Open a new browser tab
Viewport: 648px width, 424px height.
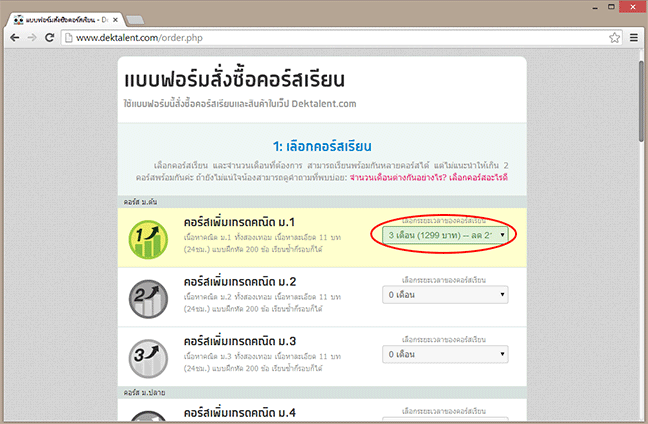135,18
